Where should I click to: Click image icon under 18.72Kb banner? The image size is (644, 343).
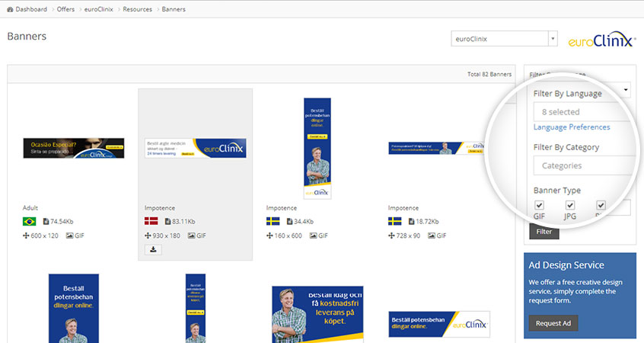432,236
